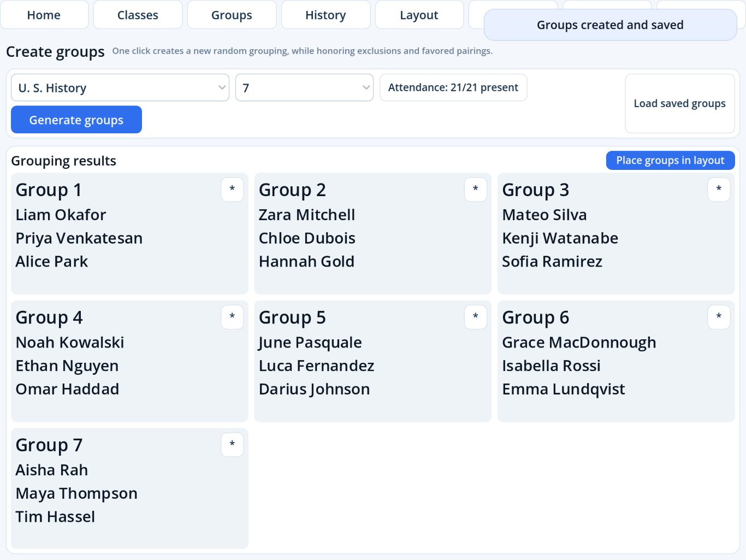Select student June Pasquale

click(x=310, y=343)
